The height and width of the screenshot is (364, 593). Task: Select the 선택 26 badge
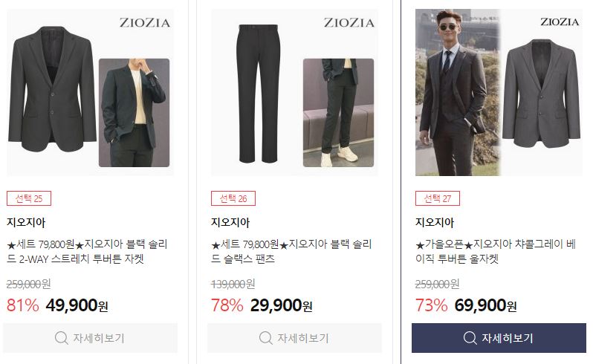click(x=233, y=198)
